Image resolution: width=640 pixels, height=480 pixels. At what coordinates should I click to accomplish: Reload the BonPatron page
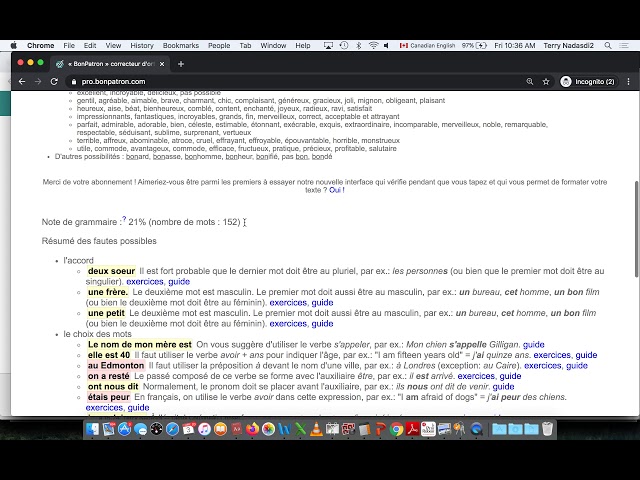55,81
